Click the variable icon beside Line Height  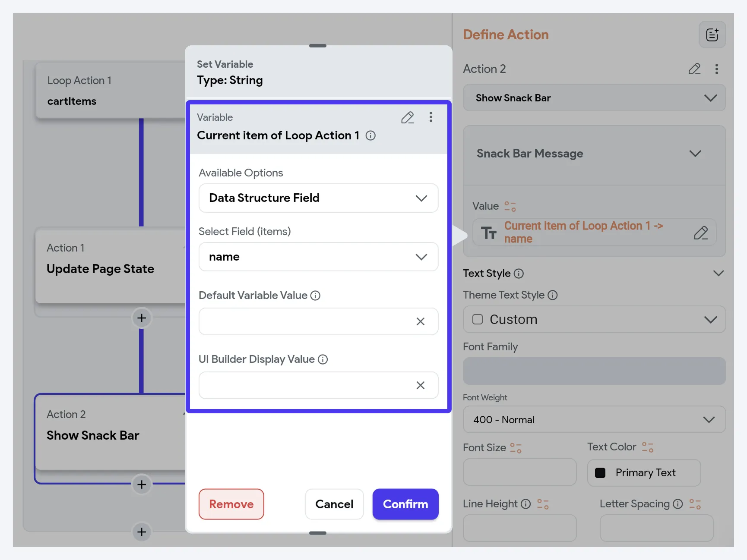(543, 504)
